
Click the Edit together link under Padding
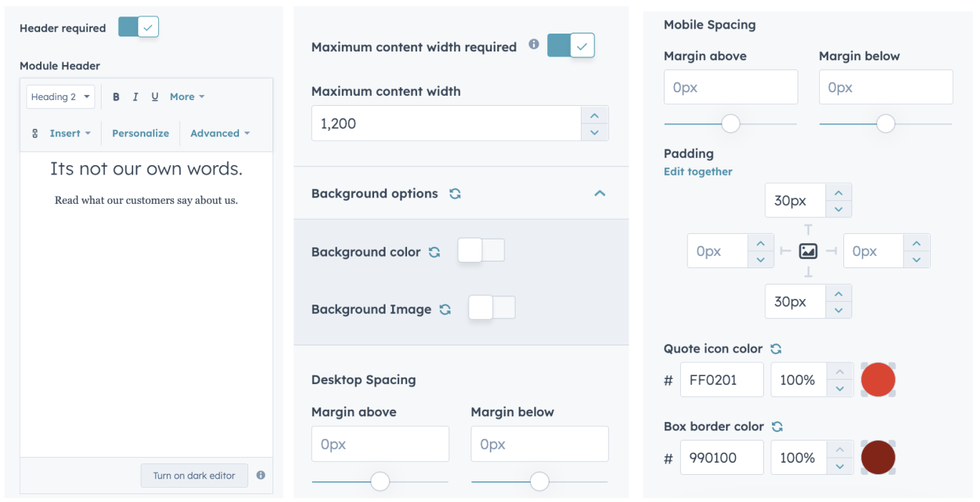[697, 172]
